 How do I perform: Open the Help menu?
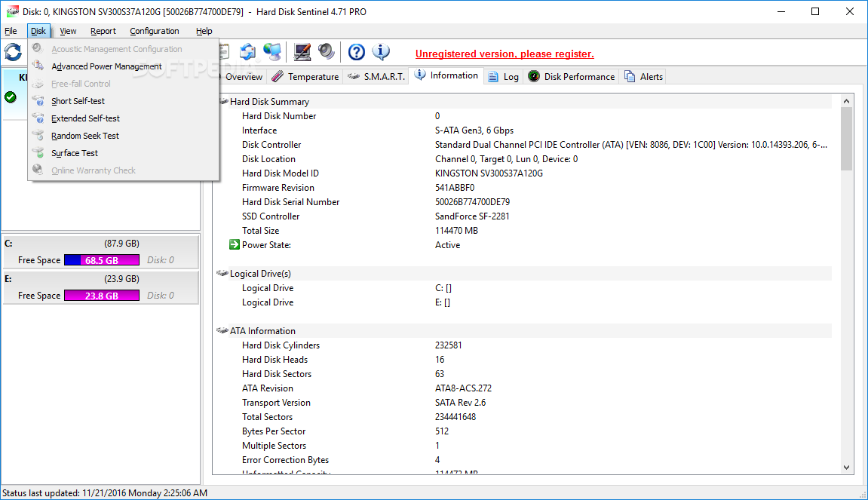(204, 31)
